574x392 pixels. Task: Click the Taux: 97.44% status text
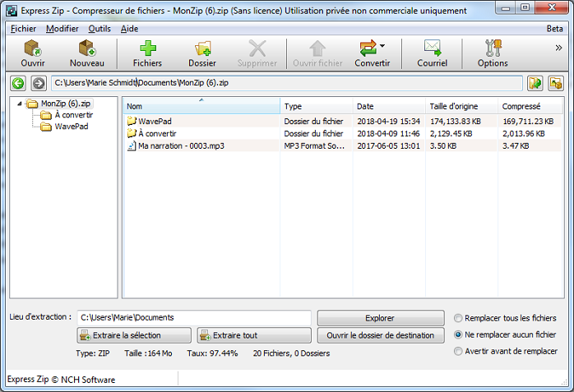tap(212, 353)
